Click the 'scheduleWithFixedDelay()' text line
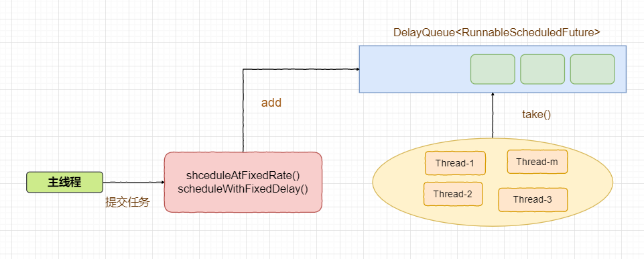Viewport: 644px width, 259px height. [243, 189]
